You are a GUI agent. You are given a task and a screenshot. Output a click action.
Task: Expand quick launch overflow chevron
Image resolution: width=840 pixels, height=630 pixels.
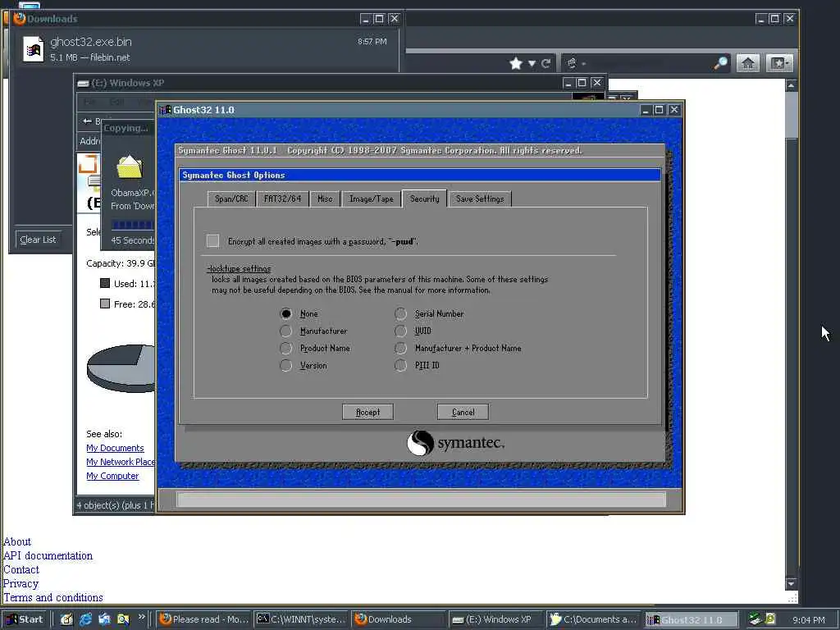click(x=142, y=617)
